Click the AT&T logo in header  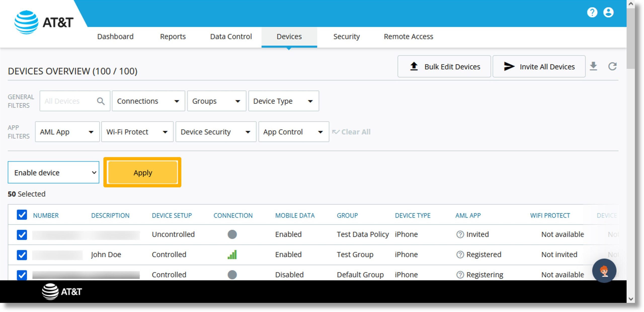[x=44, y=22]
